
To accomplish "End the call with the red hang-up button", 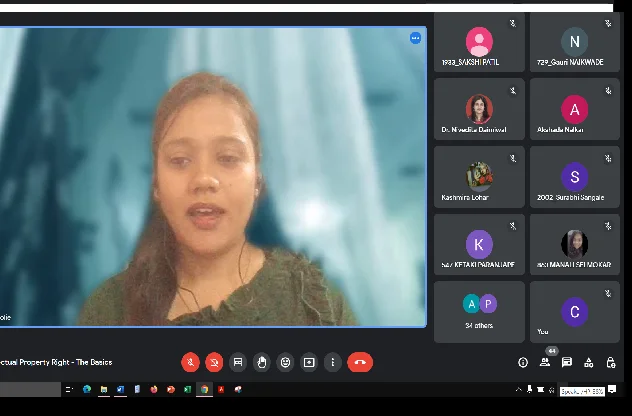I will [x=360, y=362].
